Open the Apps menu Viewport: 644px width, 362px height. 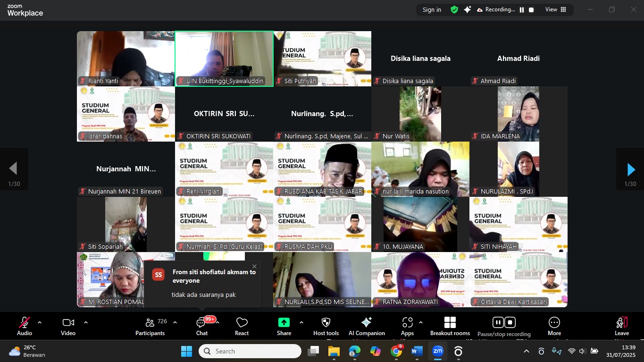pos(407,326)
